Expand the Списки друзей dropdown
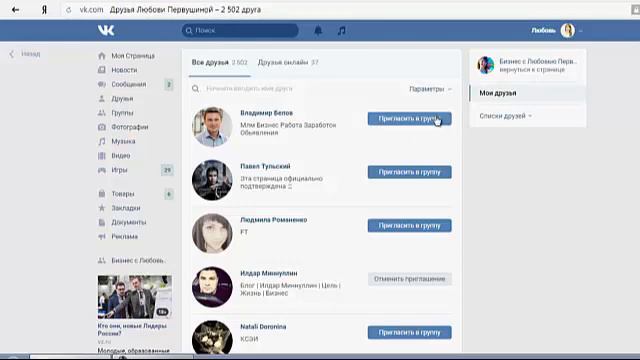 pos(505,116)
